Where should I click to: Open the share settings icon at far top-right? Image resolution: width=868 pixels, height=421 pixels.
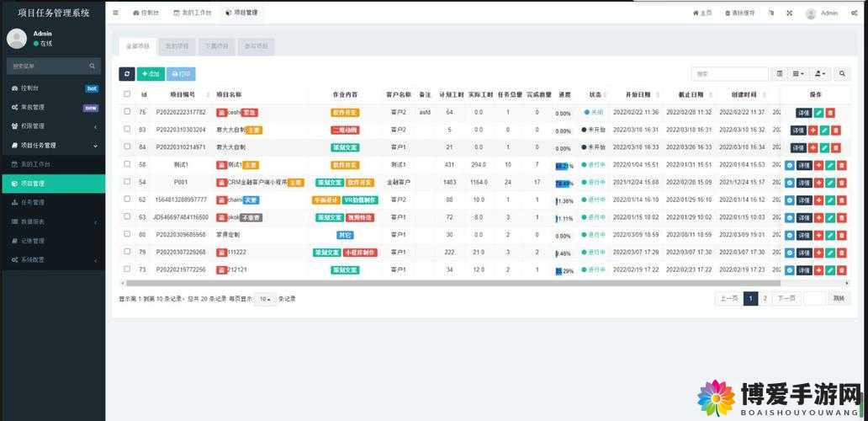[x=855, y=13]
